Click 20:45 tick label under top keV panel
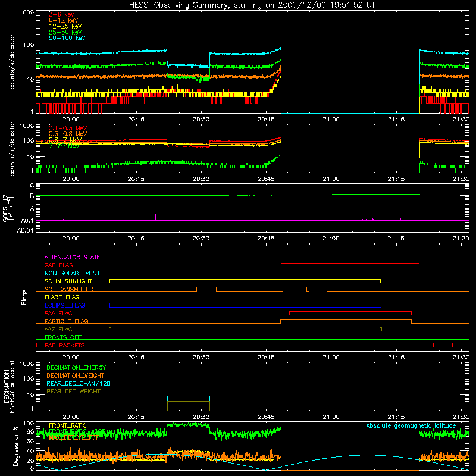The image size is (476, 476). pyautogui.click(x=266, y=120)
